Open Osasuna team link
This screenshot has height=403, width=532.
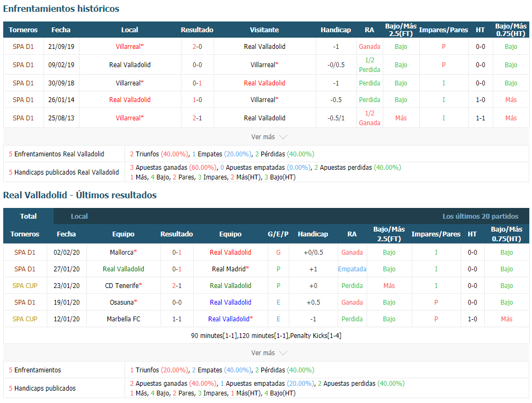click(123, 302)
